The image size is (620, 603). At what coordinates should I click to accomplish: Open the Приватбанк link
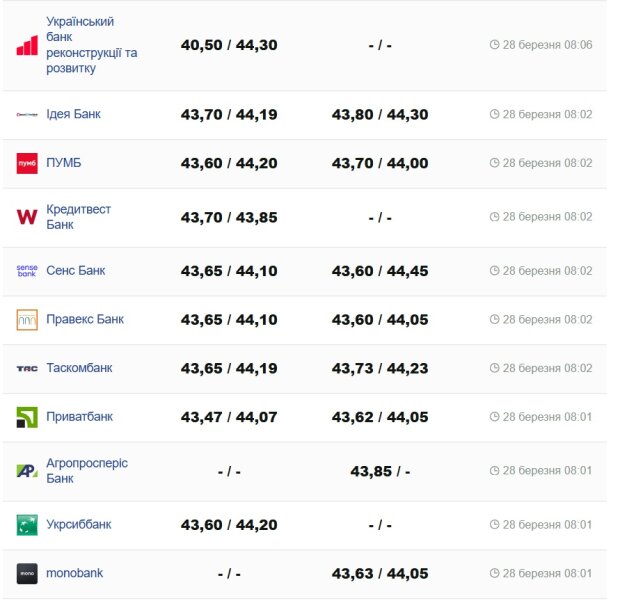[79, 416]
